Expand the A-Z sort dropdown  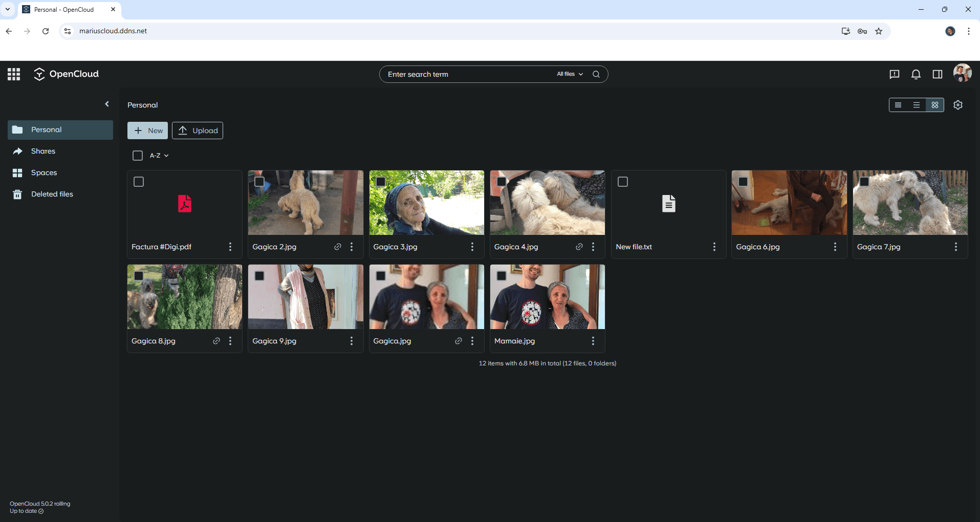pyautogui.click(x=159, y=156)
